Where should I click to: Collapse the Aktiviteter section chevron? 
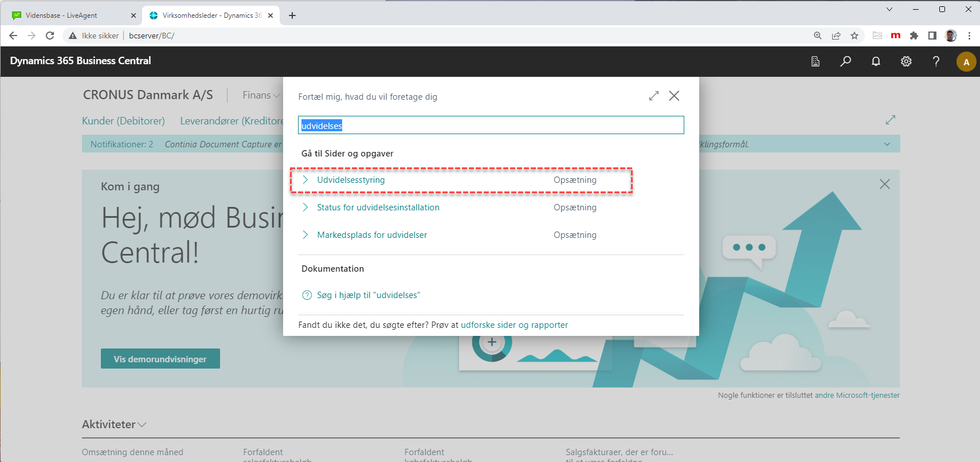pos(142,425)
